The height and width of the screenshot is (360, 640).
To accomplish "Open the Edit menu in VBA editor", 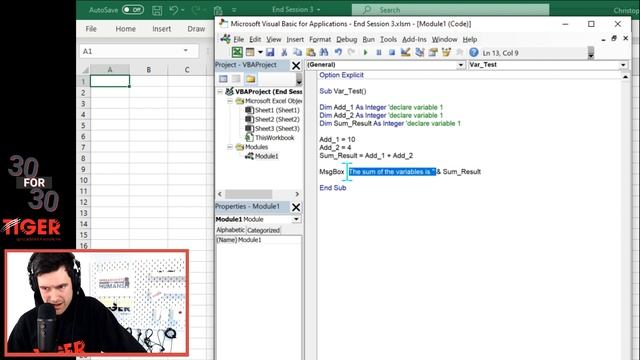I will 255,39.
